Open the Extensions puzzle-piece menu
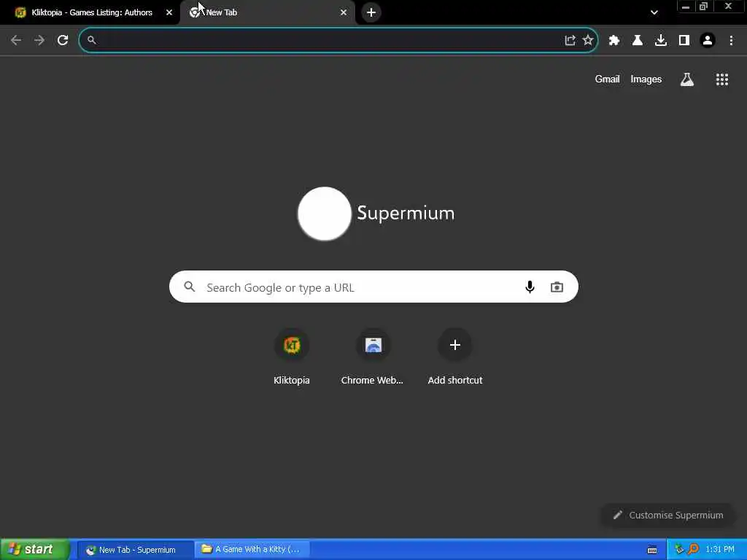747x560 pixels. tap(614, 41)
